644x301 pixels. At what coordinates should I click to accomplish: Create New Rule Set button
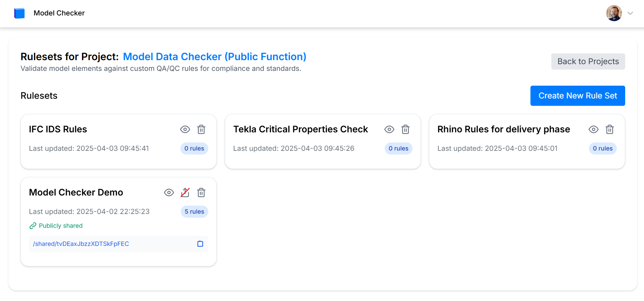[577, 96]
